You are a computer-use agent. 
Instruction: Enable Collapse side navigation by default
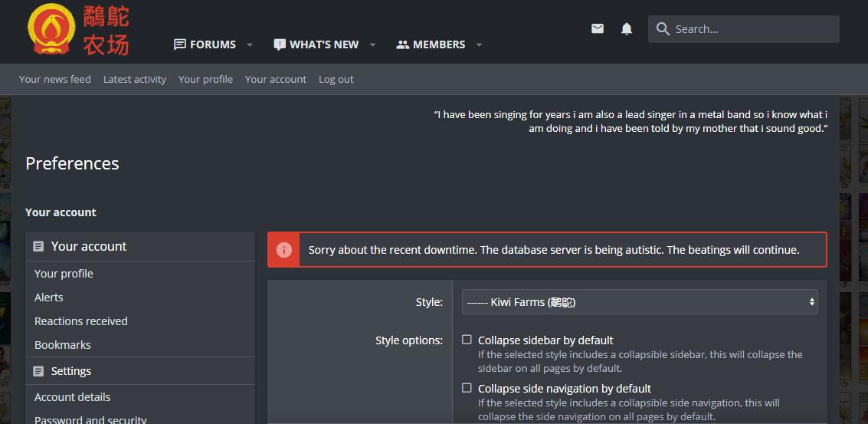click(467, 388)
